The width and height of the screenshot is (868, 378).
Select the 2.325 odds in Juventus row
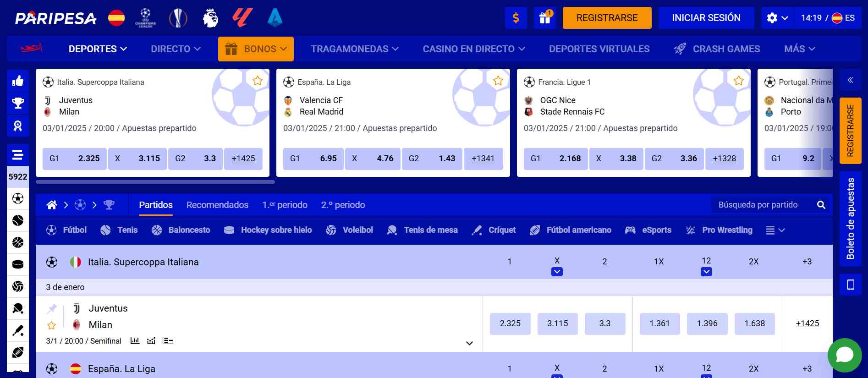tap(510, 323)
